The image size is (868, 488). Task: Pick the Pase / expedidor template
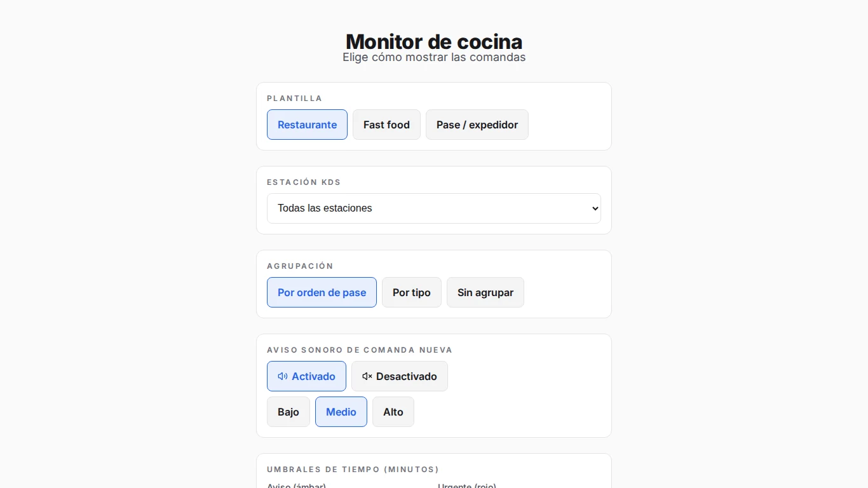tap(477, 125)
